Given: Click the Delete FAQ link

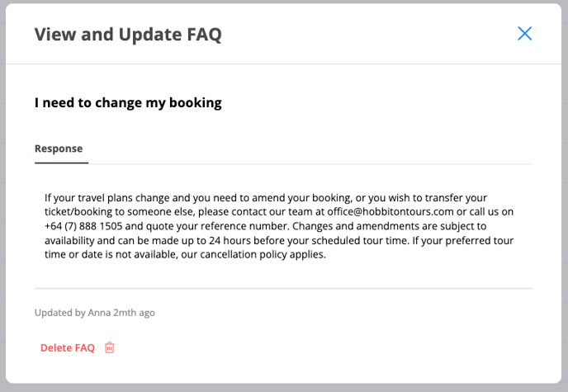Looking at the screenshot, I should click(x=68, y=347).
